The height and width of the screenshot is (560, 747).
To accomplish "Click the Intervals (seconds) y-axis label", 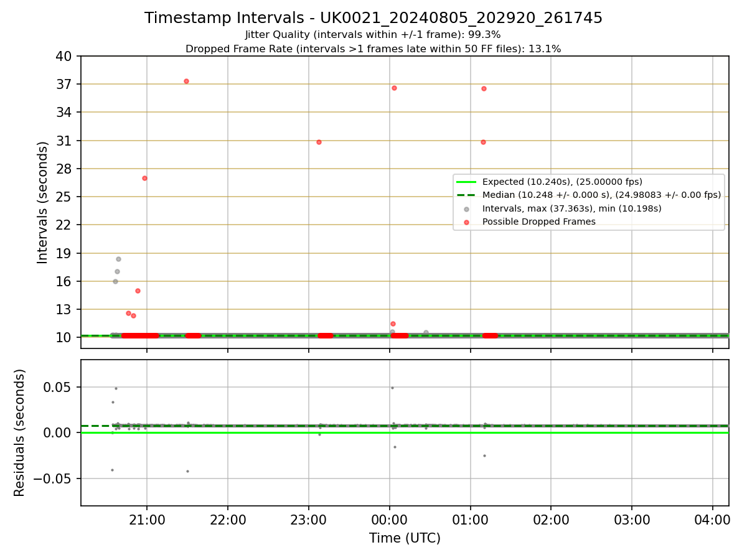I will point(43,202).
